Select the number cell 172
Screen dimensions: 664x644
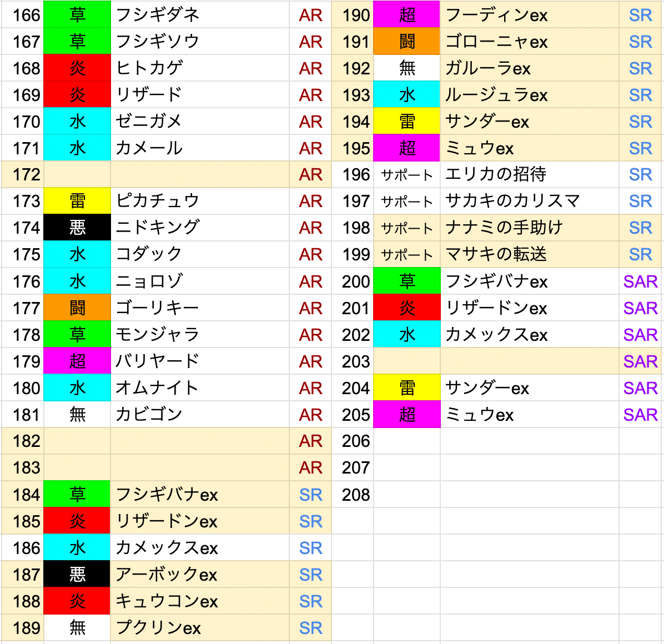pos(23,174)
